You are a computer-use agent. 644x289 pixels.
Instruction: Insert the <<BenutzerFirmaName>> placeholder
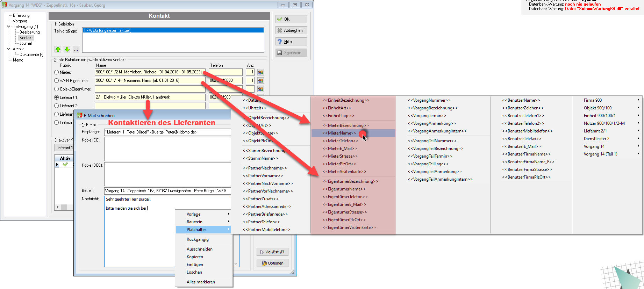click(526, 154)
